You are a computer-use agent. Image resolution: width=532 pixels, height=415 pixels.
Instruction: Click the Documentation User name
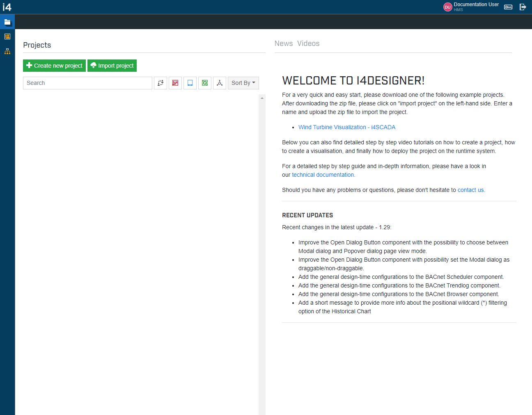(476, 5)
